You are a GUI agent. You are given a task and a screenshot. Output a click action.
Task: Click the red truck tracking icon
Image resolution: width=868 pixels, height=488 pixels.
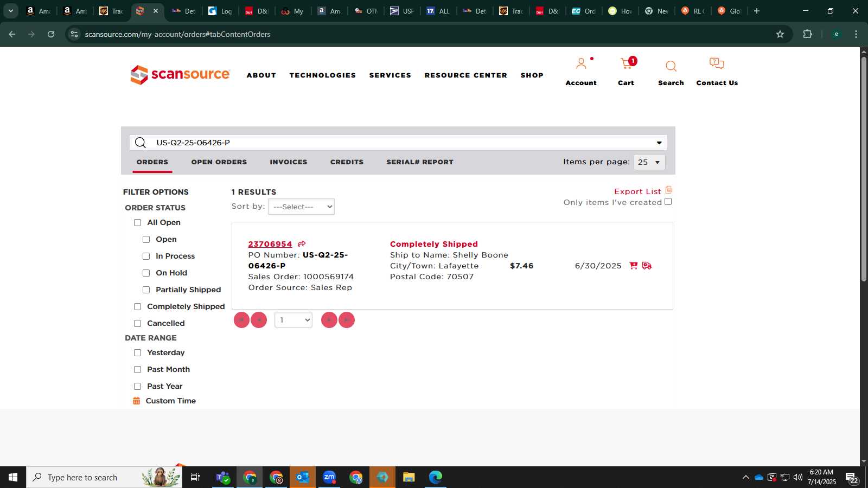(647, 266)
